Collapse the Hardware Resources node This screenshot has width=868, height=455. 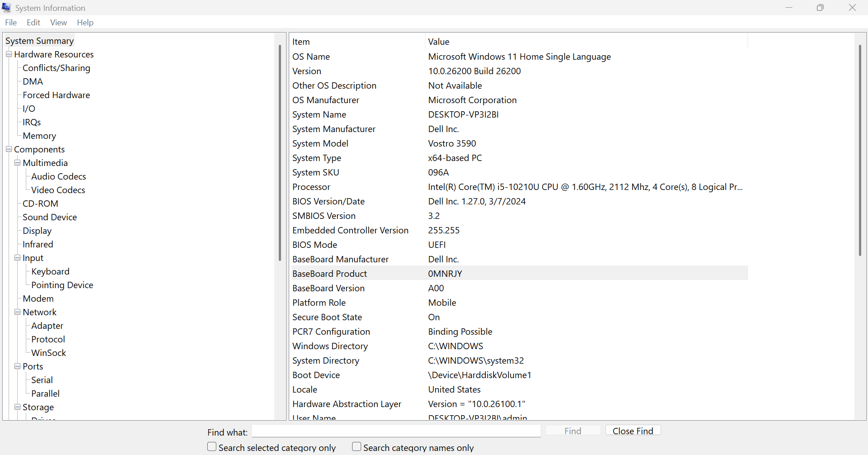pos(9,54)
